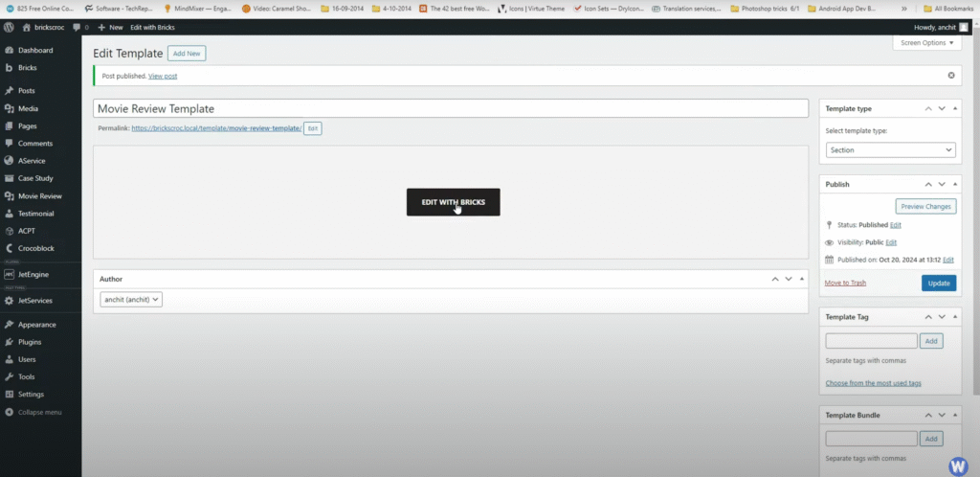Click New in the admin bar

[110, 27]
